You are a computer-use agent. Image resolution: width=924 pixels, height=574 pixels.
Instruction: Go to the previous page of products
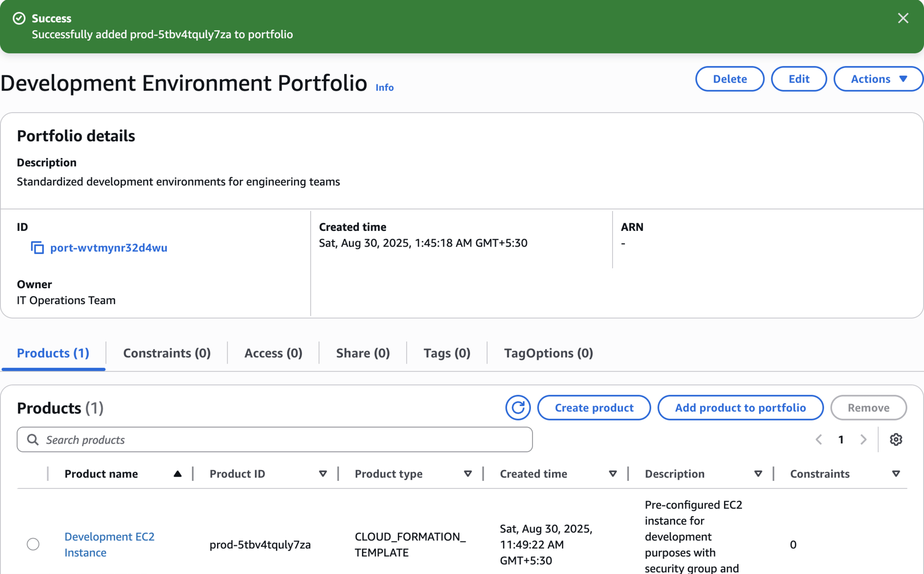pos(818,439)
